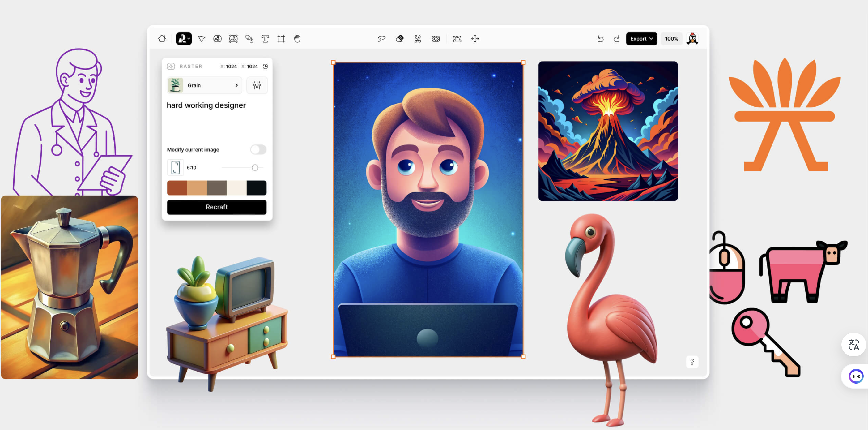
Task: Click the aspect ratio slider handle
Action: [x=255, y=168]
